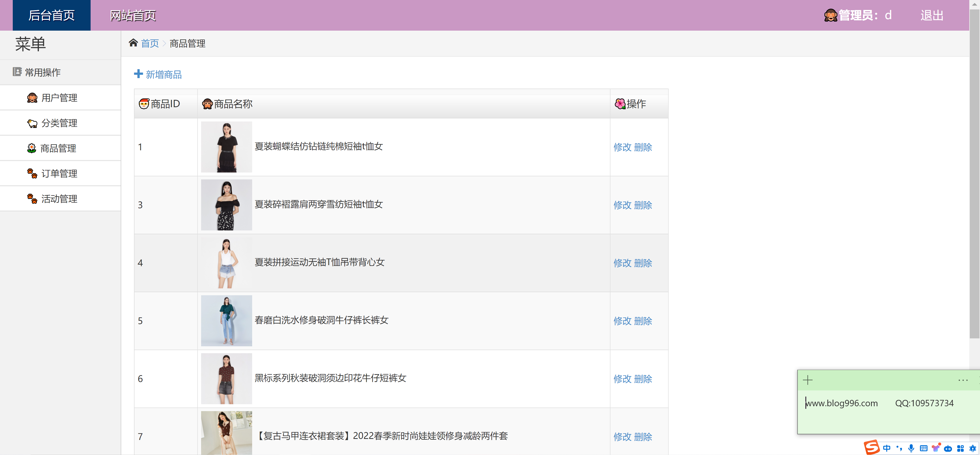This screenshot has width=980, height=455.
Task: Click the home icon in the breadcrumb
Action: pyautogui.click(x=133, y=42)
